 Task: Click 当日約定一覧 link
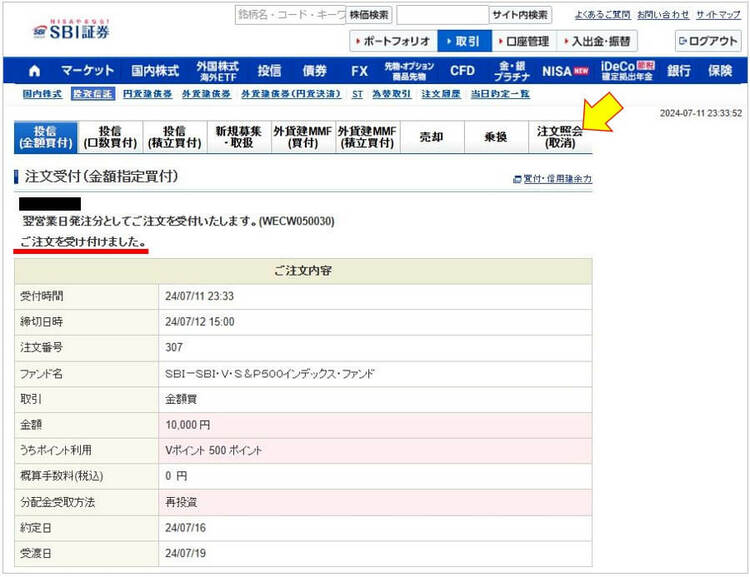(500, 94)
